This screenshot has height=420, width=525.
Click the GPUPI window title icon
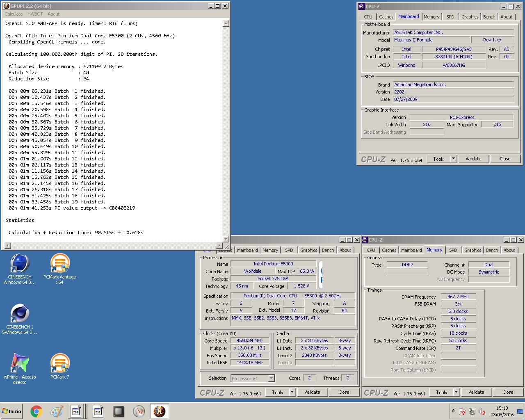click(6, 6)
